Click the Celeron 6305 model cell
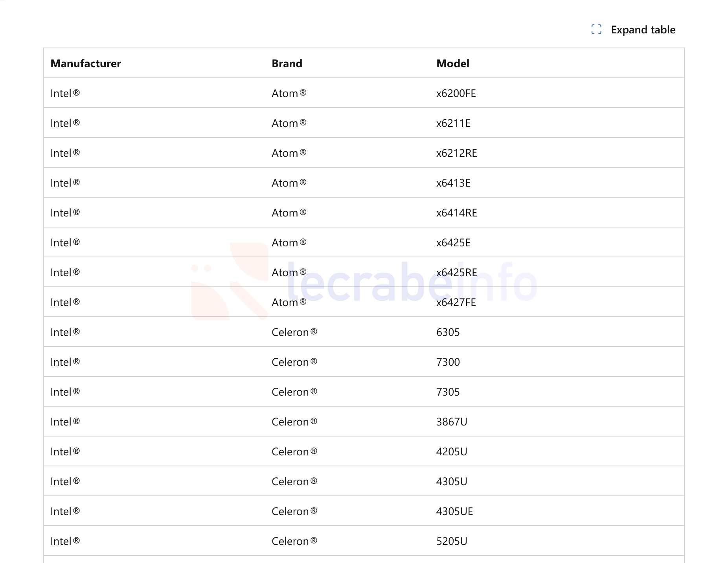The height and width of the screenshot is (563, 728). coord(448,332)
